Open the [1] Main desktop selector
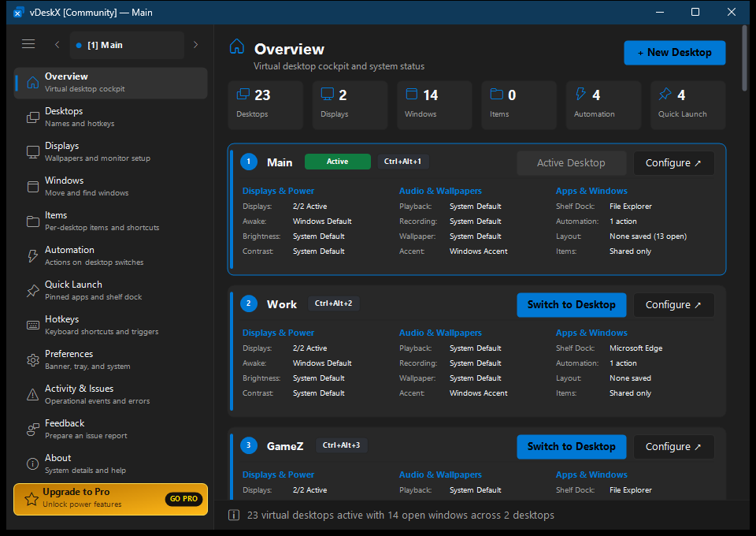 [x=128, y=45]
